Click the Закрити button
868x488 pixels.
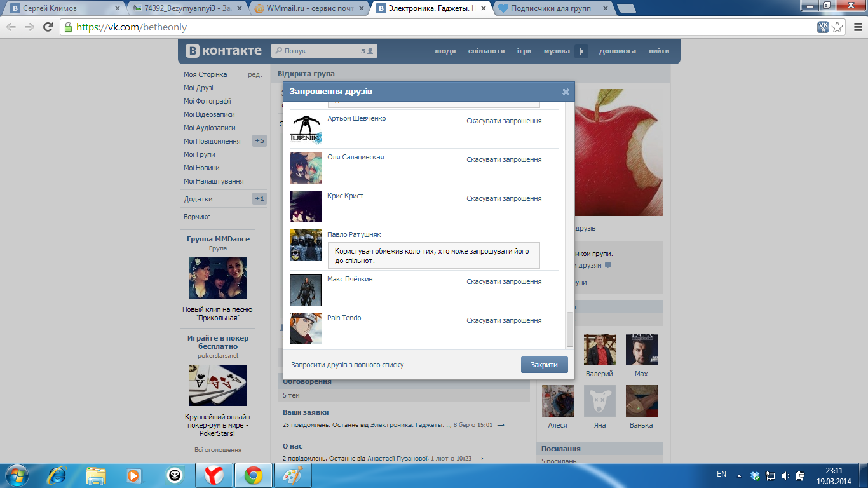544,365
